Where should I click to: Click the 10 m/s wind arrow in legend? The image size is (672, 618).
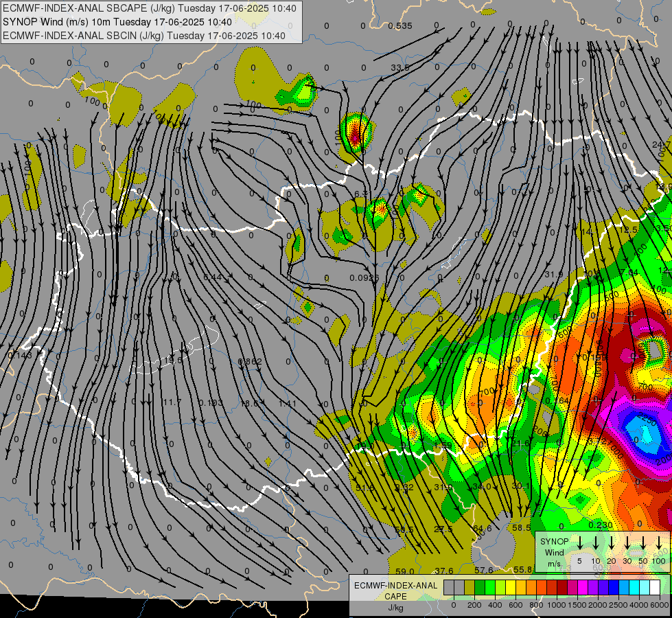coord(596,542)
